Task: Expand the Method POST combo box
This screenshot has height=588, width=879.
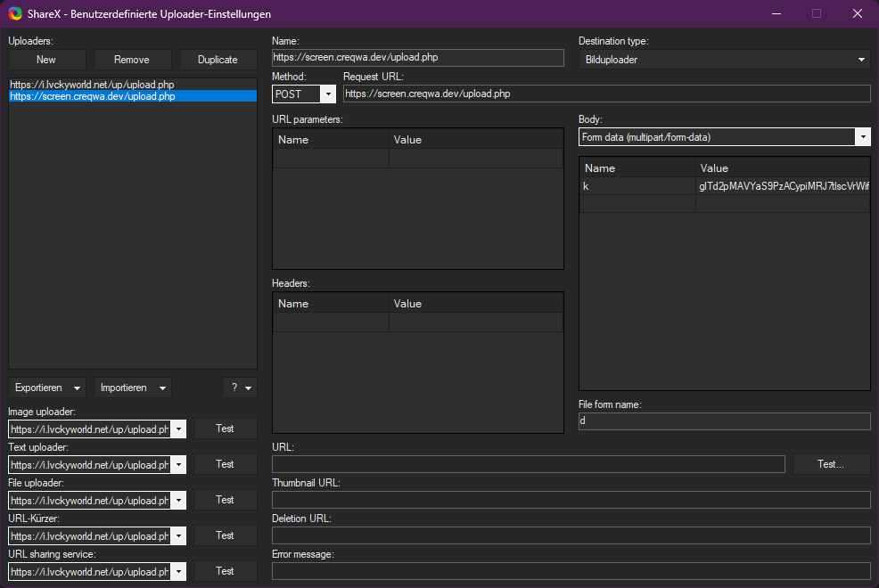Action: tap(327, 94)
